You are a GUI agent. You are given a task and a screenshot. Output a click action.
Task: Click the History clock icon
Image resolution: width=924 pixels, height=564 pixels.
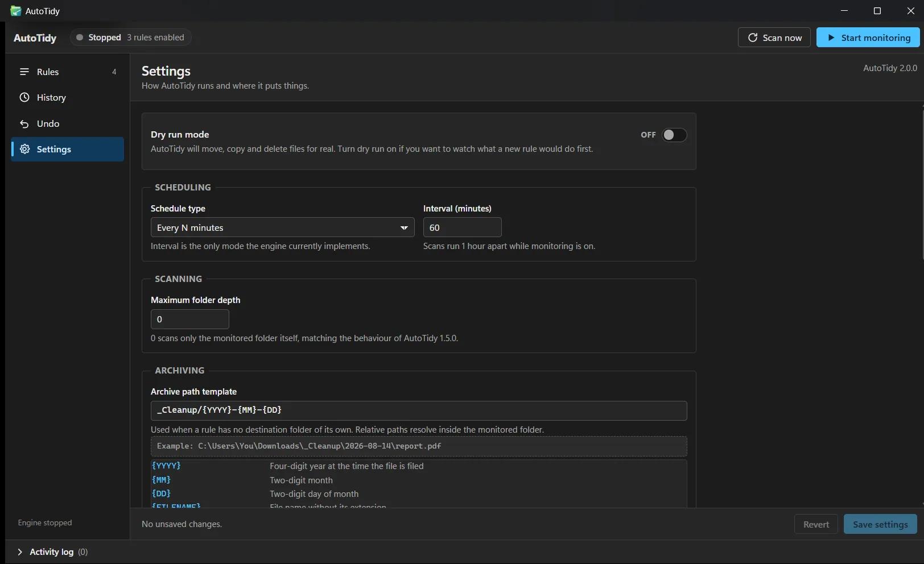pyautogui.click(x=24, y=97)
